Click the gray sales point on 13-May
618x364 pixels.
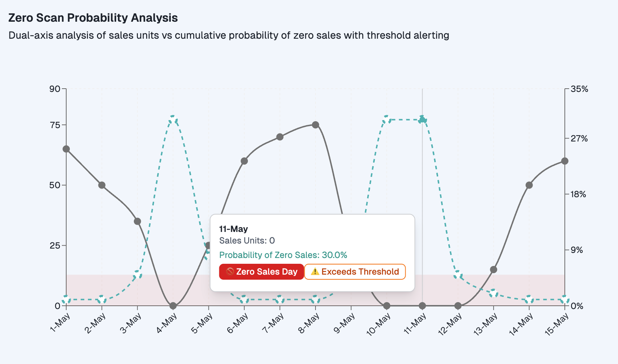coord(494,270)
